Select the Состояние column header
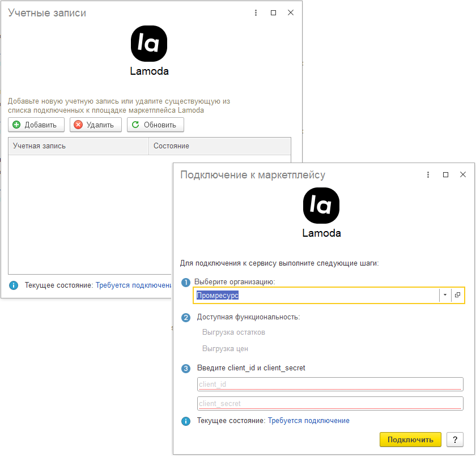 coord(220,146)
